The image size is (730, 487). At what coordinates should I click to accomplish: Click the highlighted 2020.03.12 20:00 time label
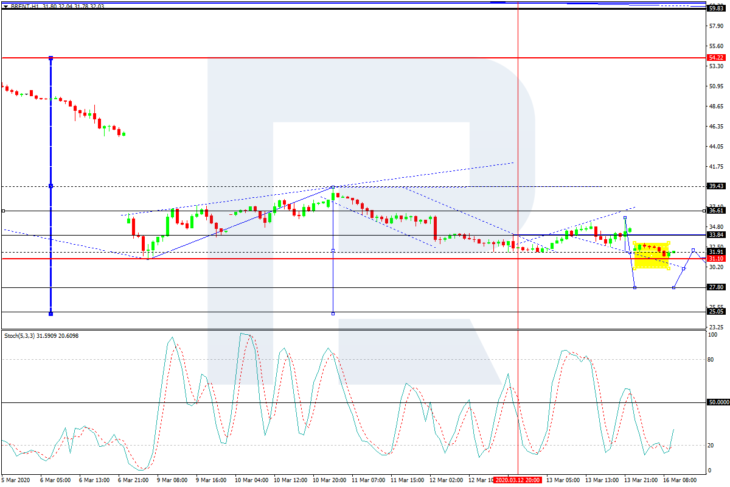point(518,480)
